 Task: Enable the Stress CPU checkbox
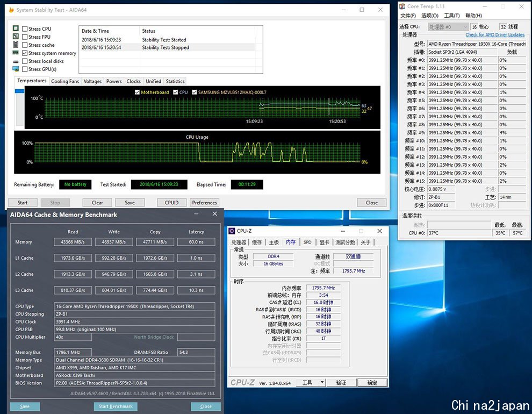click(x=25, y=29)
